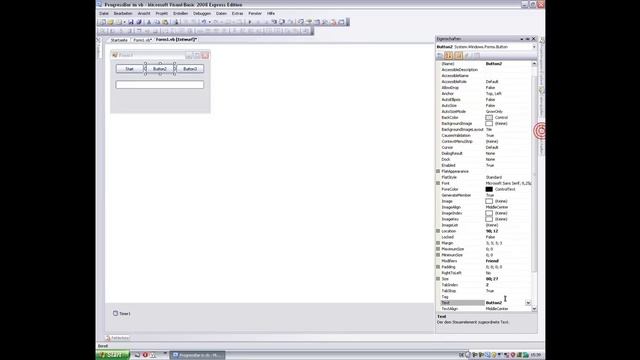The width and height of the screenshot is (640, 360).
Task: Expand the FlatAppearance property
Action: coord(438,171)
